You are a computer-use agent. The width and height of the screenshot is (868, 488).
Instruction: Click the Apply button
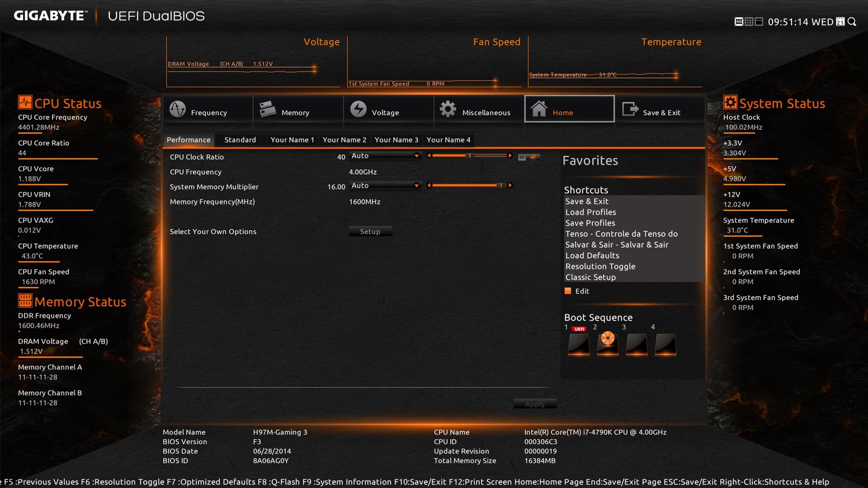[x=535, y=404]
